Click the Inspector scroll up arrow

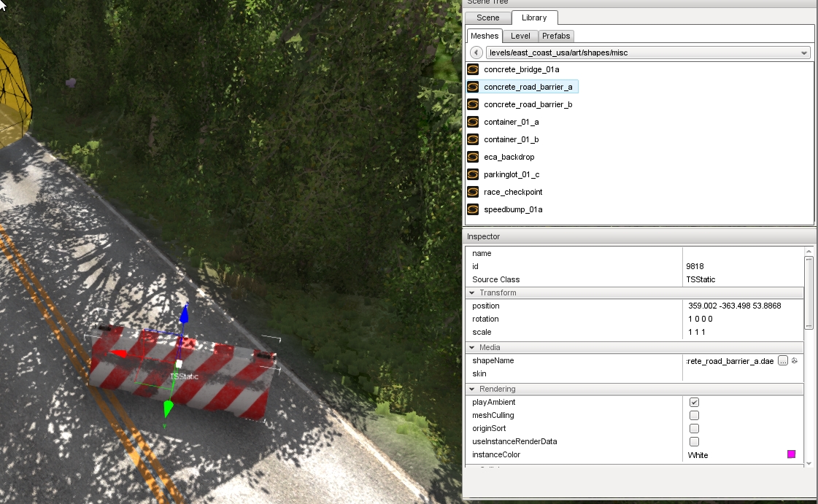pos(809,252)
